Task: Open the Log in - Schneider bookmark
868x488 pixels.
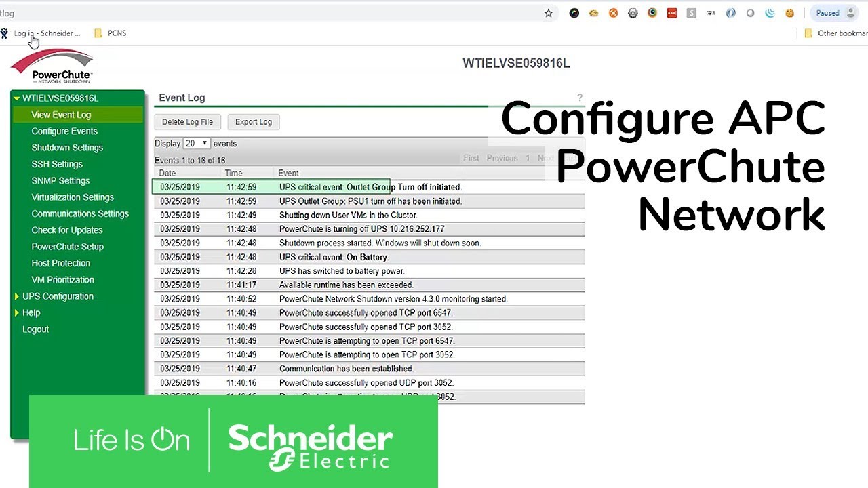Action: pos(41,33)
